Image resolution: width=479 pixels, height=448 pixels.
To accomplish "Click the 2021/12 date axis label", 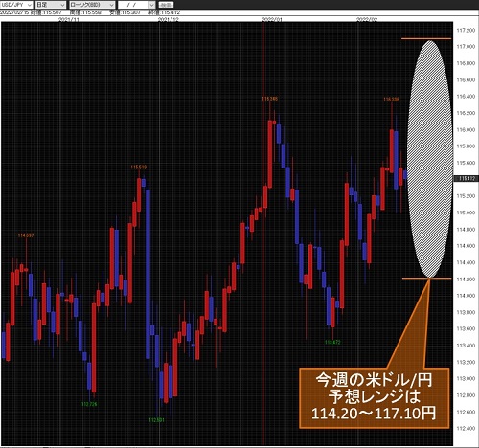I will tap(169, 19).
